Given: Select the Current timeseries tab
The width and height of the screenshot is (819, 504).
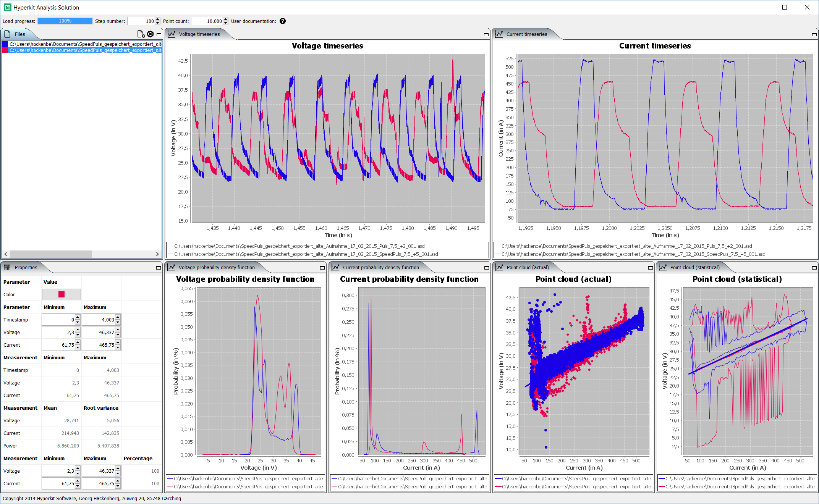Looking at the screenshot, I should pyautogui.click(x=526, y=34).
